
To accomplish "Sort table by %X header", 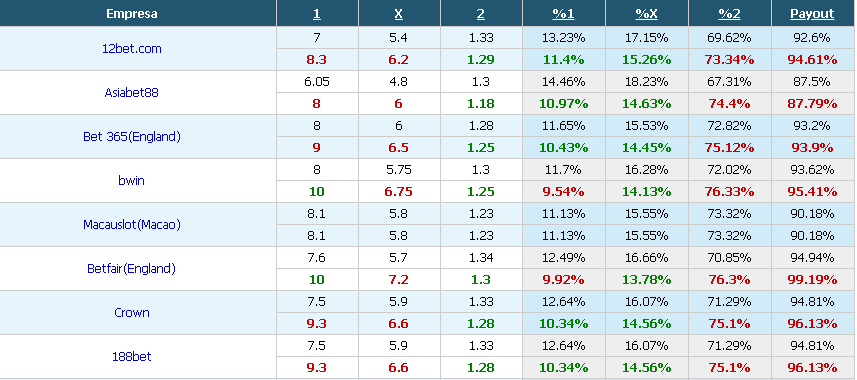I will click(x=647, y=14).
